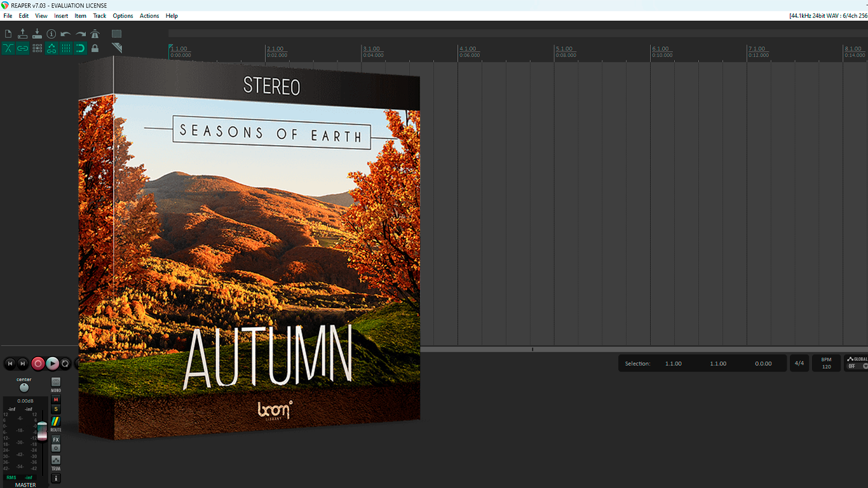Open master ROUTE routing button
Screen dimensions: 868x488
[x=56, y=422]
